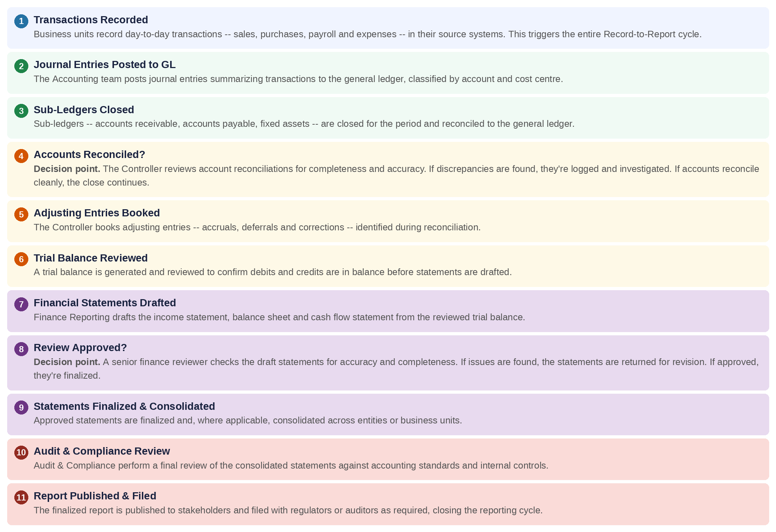
Task: Click the Financial Statements Drafted heading
Action: (105, 303)
